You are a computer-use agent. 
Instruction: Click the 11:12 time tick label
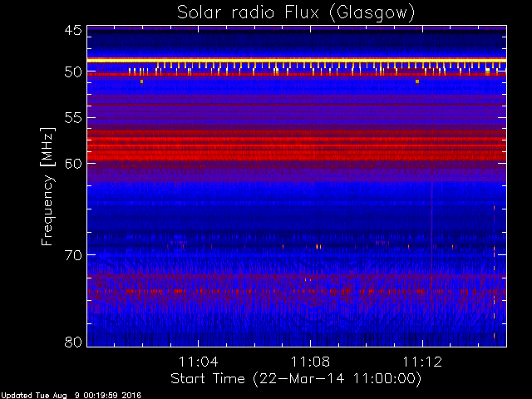(x=422, y=362)
